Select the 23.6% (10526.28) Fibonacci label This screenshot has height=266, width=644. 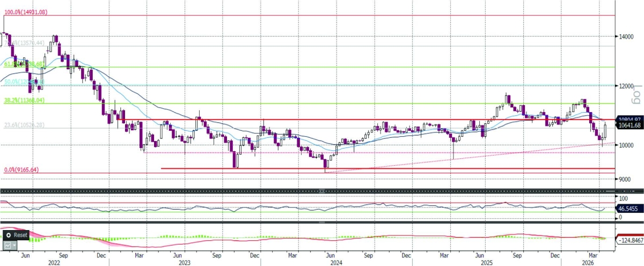pos(24,124)
